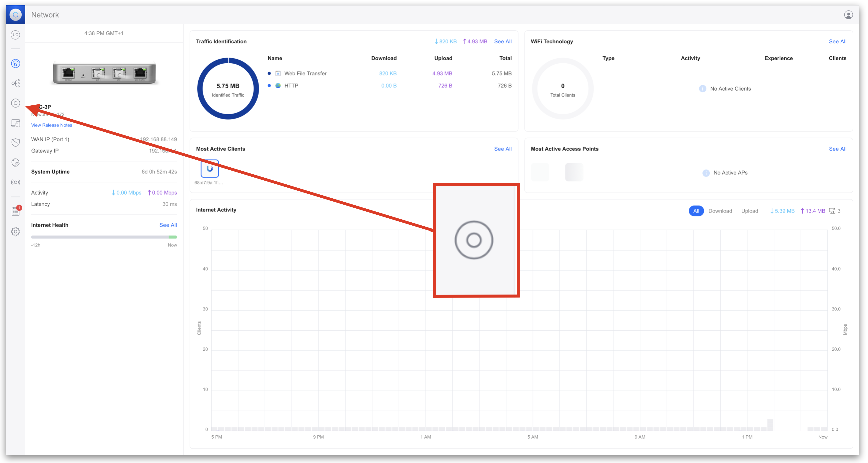Screen dimensions: 868x463
Task: Open the Topology sidebar icon
Action: point(15,83)
